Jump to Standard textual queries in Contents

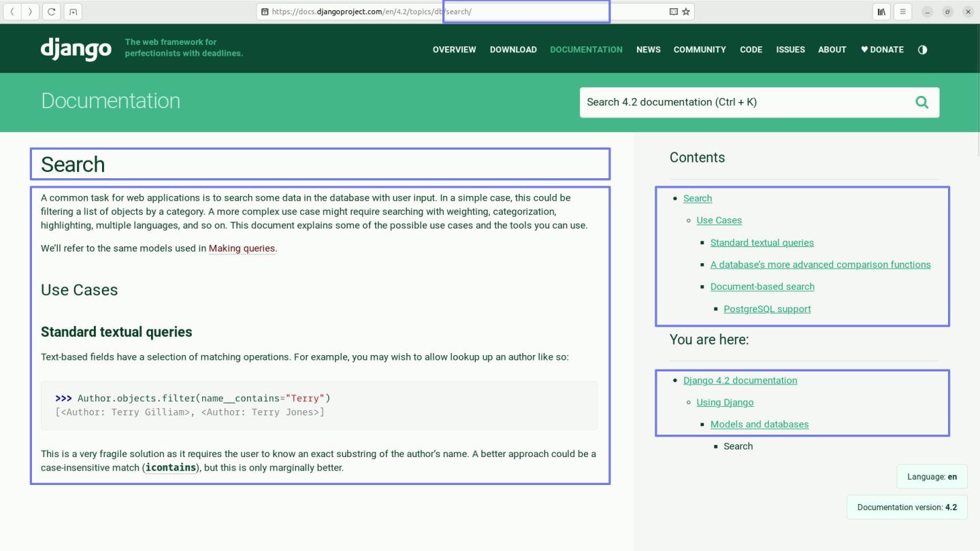[x=762, y=243]
